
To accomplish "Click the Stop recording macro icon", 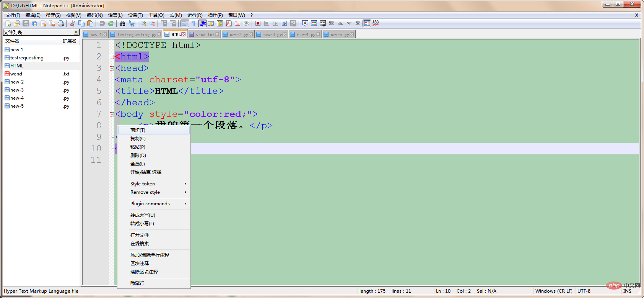I will coord(267,23).
